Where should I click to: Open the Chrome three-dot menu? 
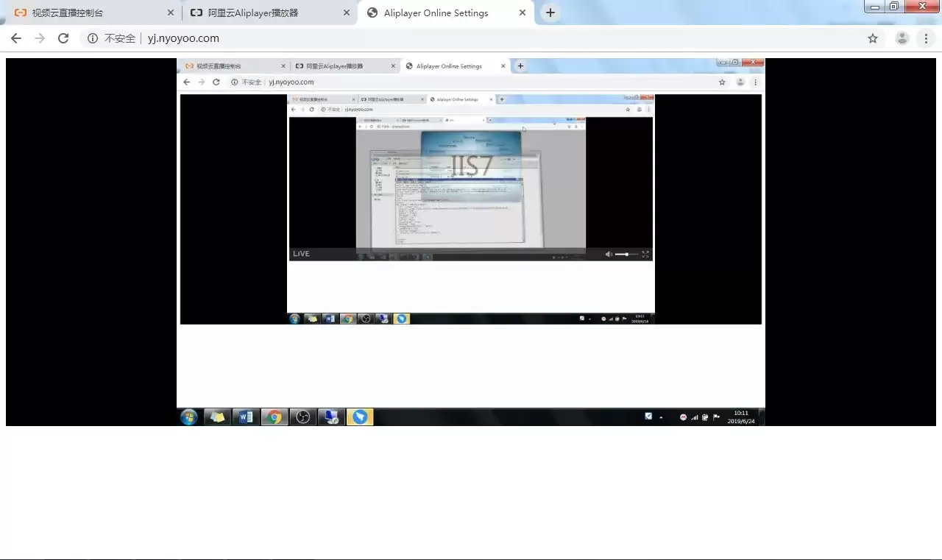click(x=926, y=38)
